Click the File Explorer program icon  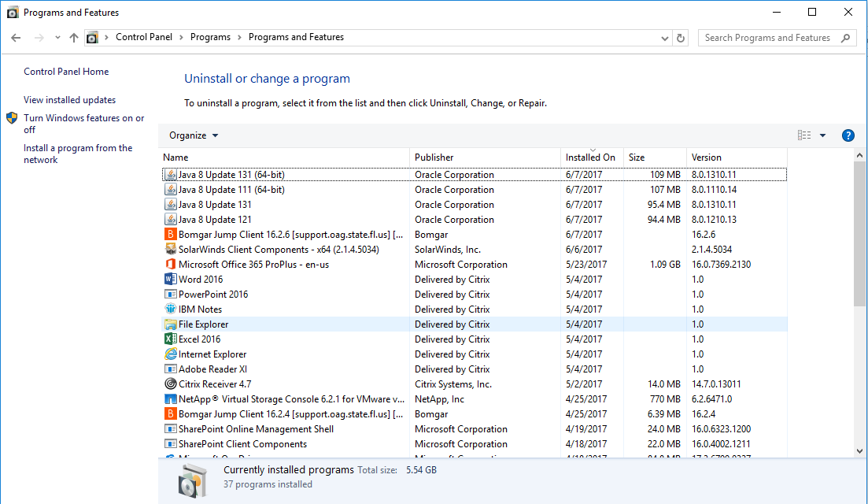click(171, 324)
